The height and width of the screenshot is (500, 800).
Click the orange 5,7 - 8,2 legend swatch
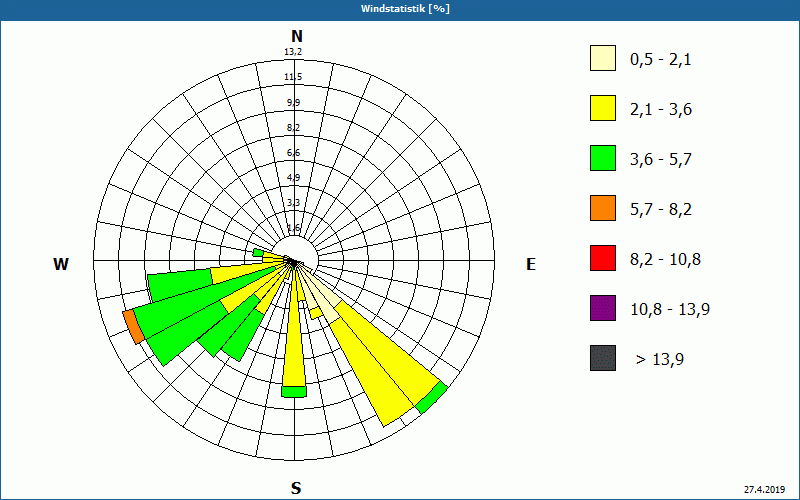coord(603,208)
